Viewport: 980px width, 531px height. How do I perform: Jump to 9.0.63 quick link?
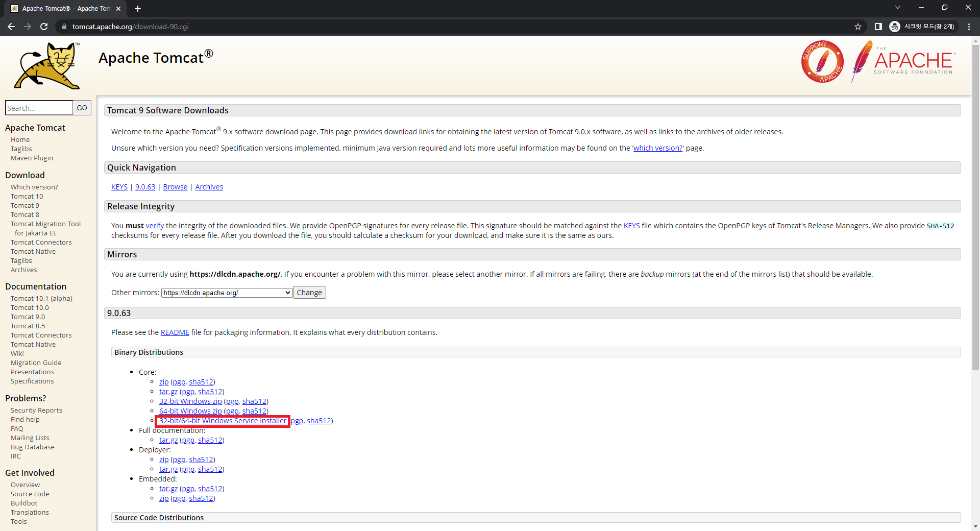coord(145,187)
